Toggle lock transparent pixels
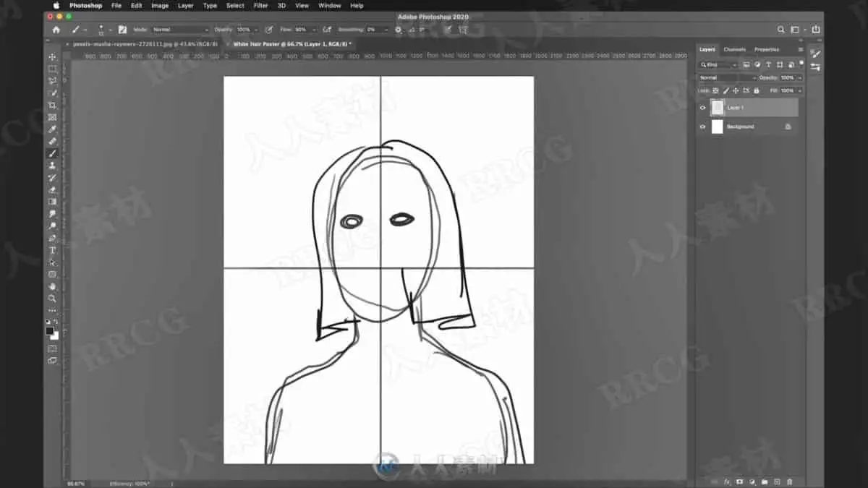 [715, 90]
